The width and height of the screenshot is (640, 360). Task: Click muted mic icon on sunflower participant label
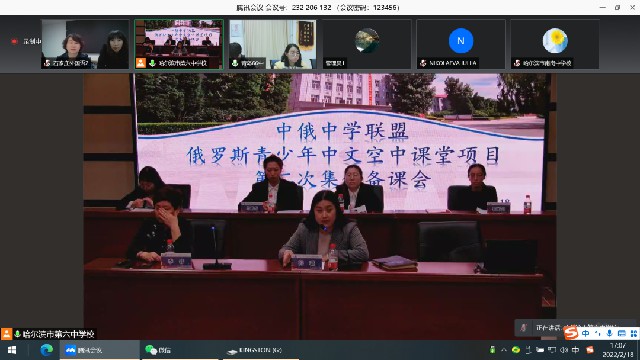pos(517,63)
